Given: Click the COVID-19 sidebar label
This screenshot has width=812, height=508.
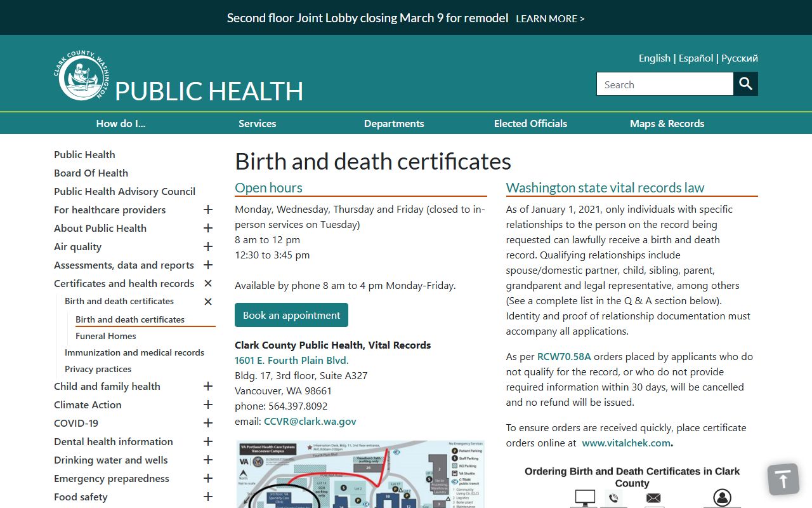Looking at the screenshot, I should [x=76, y=423].
